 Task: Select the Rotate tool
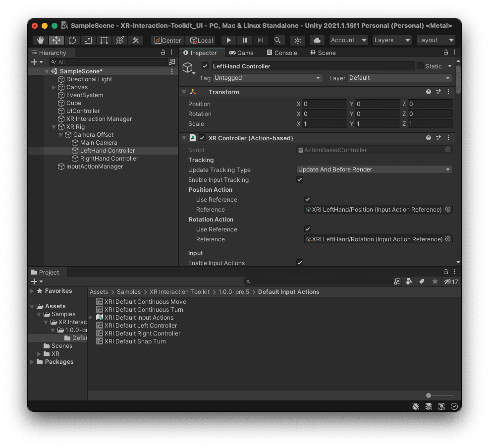coord(72,40)
